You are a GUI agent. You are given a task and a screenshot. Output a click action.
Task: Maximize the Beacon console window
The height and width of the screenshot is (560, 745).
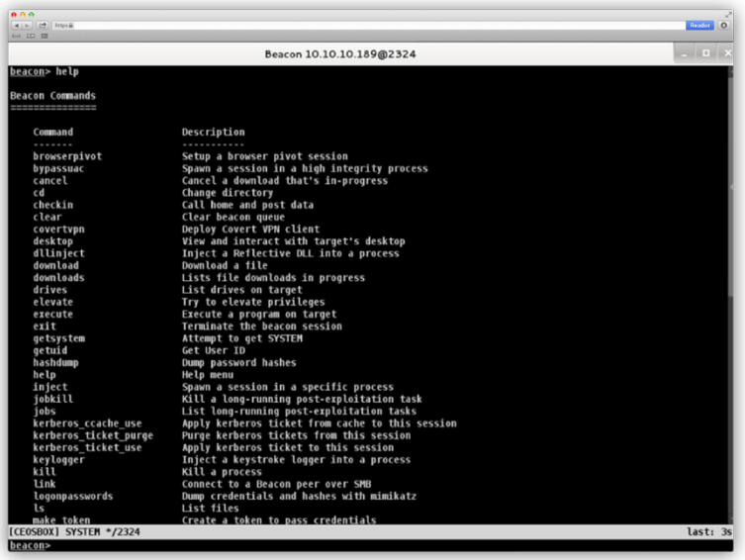(706, 53)
